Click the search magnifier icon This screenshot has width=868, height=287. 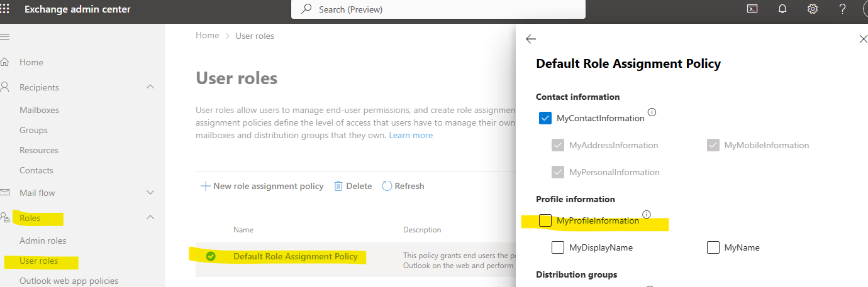pos(307,9)
